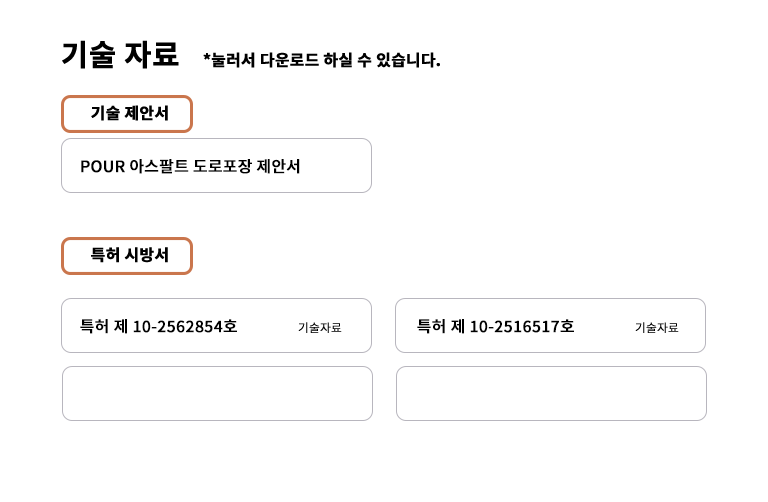Click 특허 제 text in left patent box

tap(104, 326)
